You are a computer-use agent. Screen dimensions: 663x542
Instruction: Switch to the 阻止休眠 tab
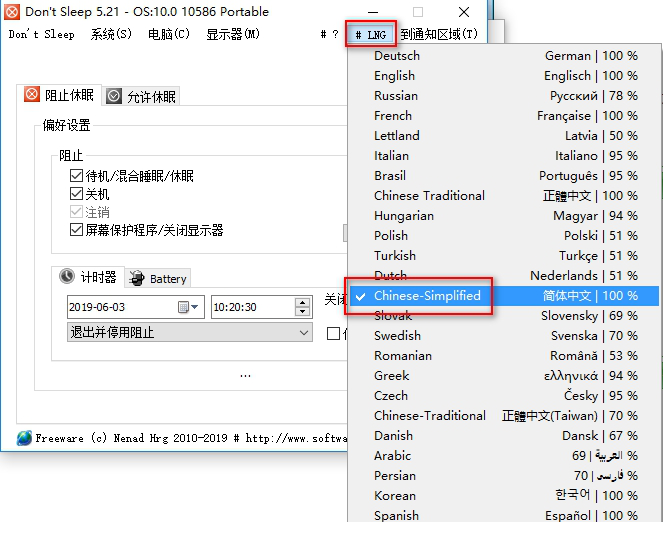59,95
